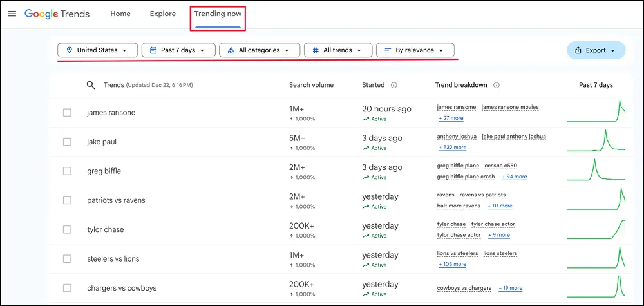Click the Past 7 days column header

[x=596, y=85]
